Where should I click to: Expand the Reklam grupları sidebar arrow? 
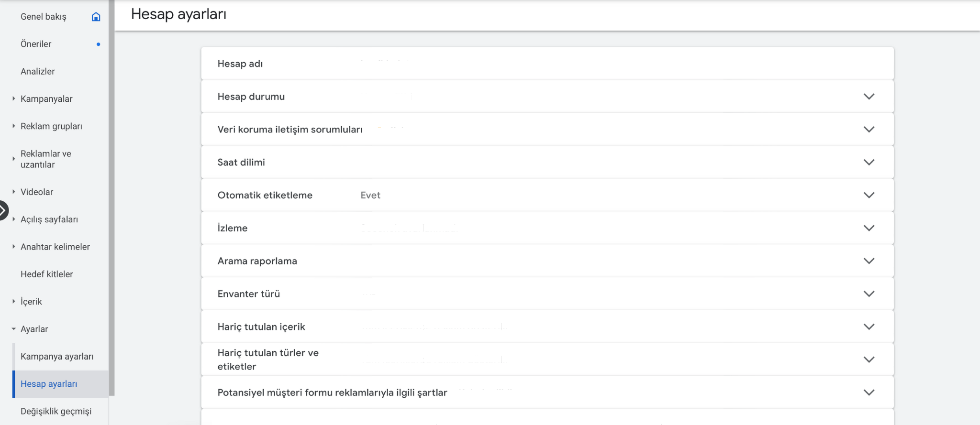point(13,126)
